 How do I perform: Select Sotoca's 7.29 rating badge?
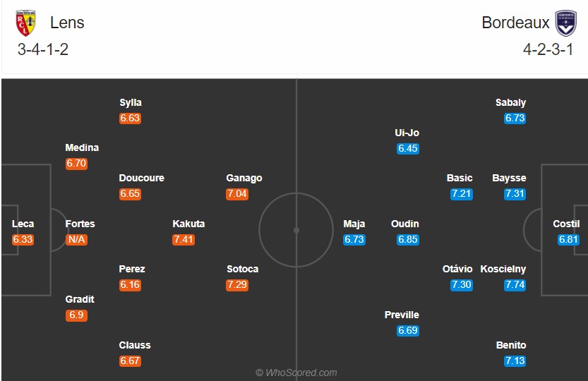(237, 284)
